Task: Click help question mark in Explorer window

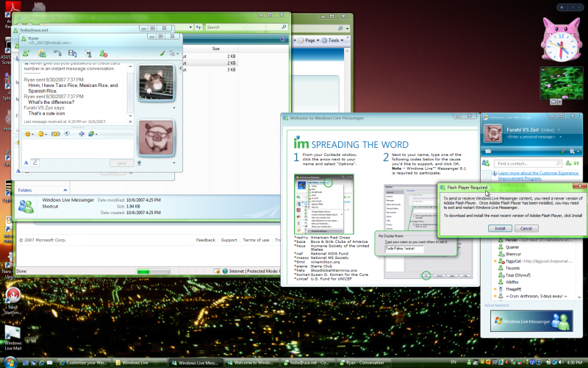Action: coord(282,39)
